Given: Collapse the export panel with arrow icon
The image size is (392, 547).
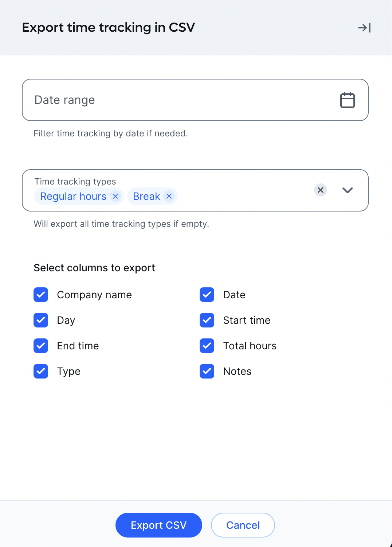Looking at the screenshot, I should click(364, 28).
